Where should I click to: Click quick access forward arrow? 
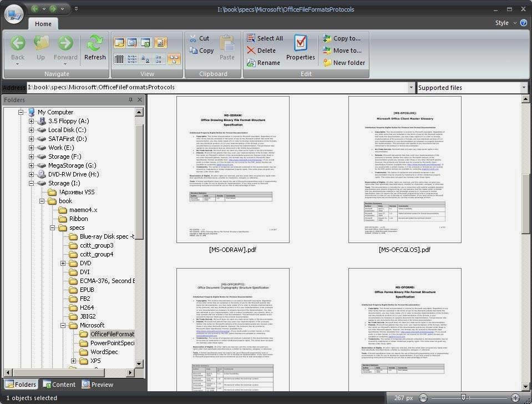tap(53, 9)
